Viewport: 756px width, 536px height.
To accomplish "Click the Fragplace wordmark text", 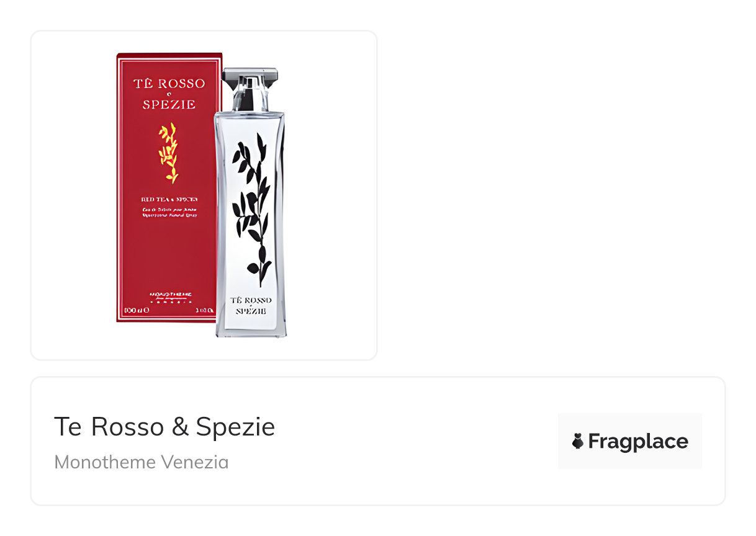I will point(638,442).
